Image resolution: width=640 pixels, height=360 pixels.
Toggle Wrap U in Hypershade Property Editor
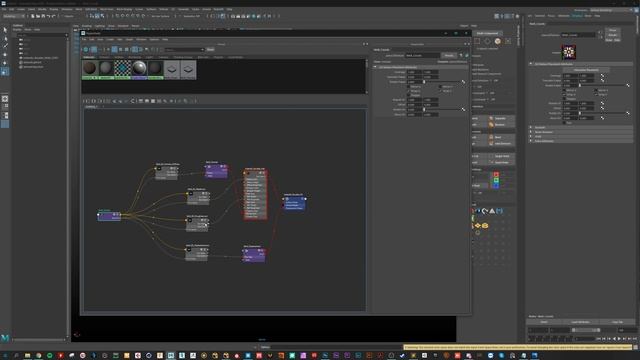pyautogui.click(x=409, y=91)
